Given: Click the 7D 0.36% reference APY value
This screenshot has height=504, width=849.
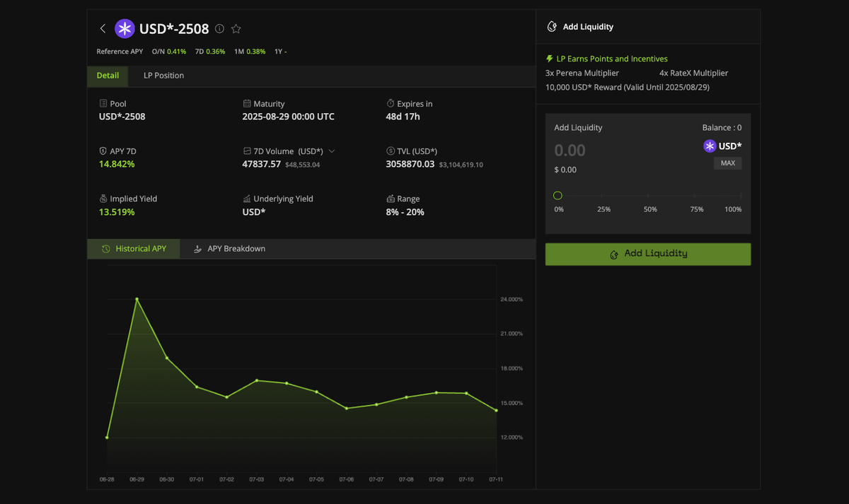Looking at the screenshot, I should click(216, 52).
